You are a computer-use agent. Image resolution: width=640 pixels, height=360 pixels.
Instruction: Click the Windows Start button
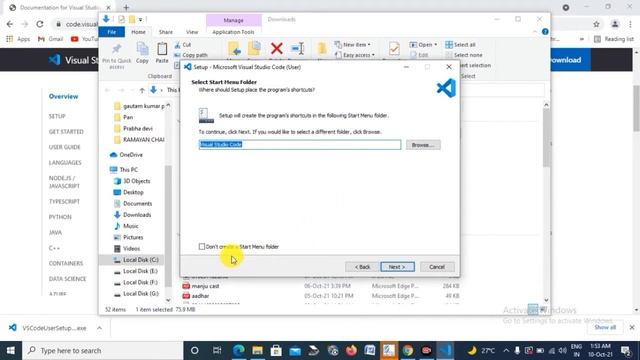[x=11, y=351]
